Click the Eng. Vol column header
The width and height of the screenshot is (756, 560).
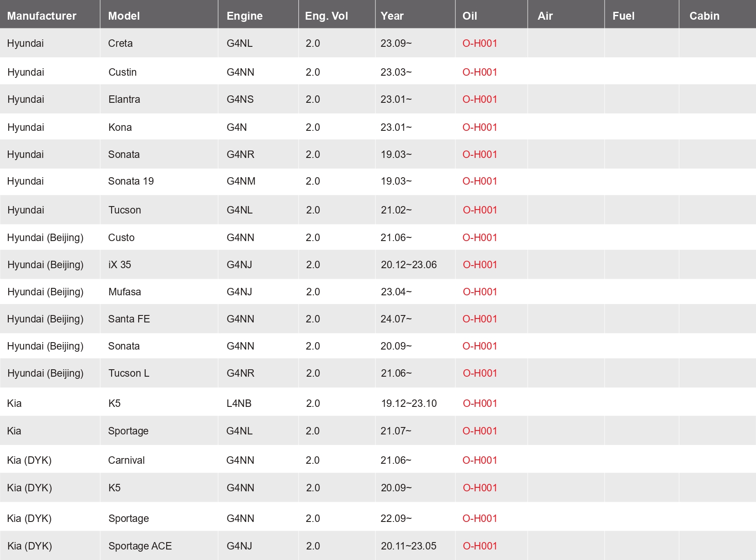click(326, 16)
